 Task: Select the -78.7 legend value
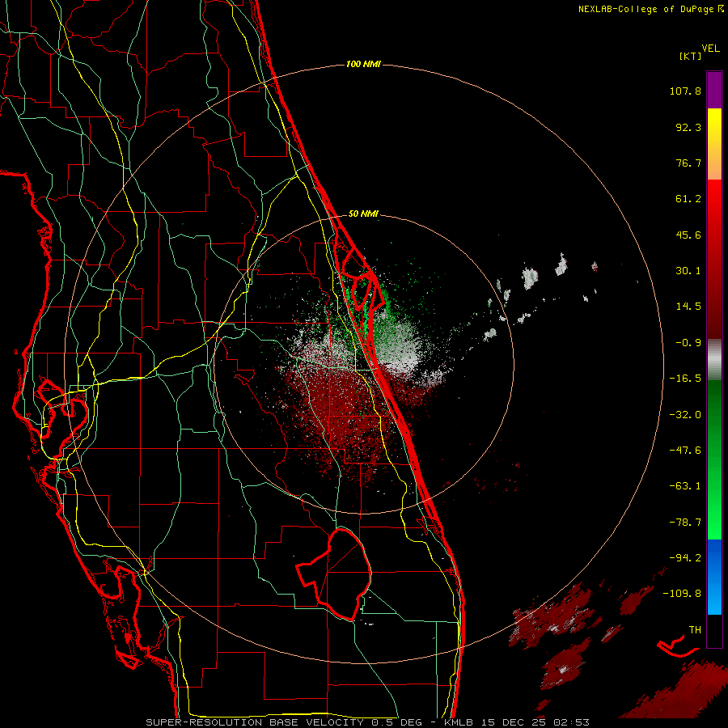tap(685, 523)
